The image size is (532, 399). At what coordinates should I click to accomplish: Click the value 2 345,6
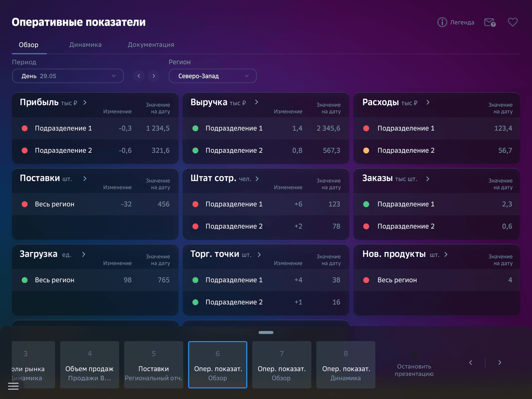point(328,128)
